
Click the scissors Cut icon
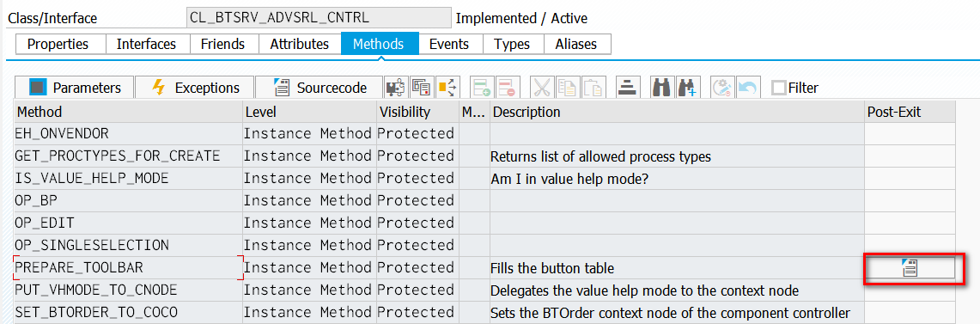(541, 88)
